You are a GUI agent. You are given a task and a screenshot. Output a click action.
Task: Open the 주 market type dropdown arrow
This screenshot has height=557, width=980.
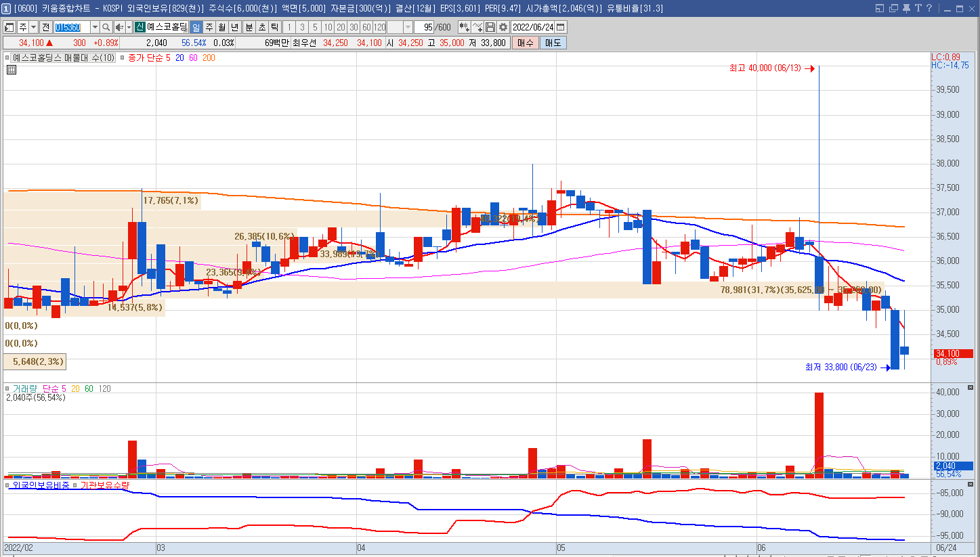click(33, 27)
